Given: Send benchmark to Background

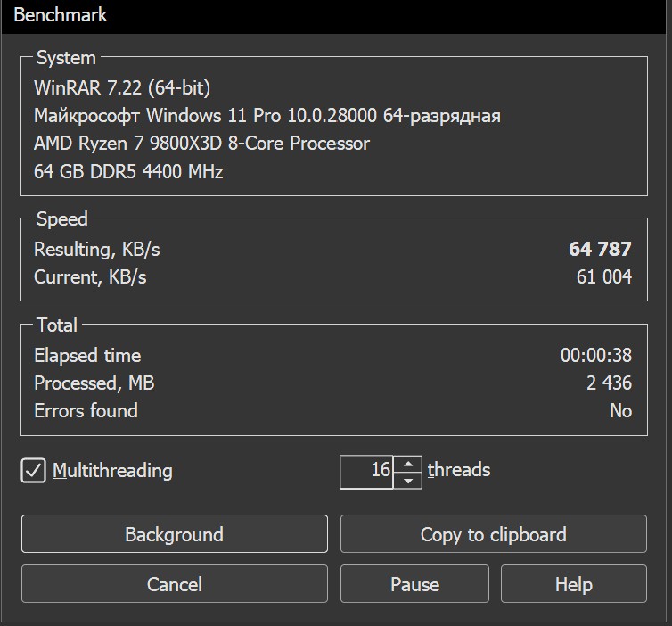Looking at the screenshot, I should click(x=175, y=534).
